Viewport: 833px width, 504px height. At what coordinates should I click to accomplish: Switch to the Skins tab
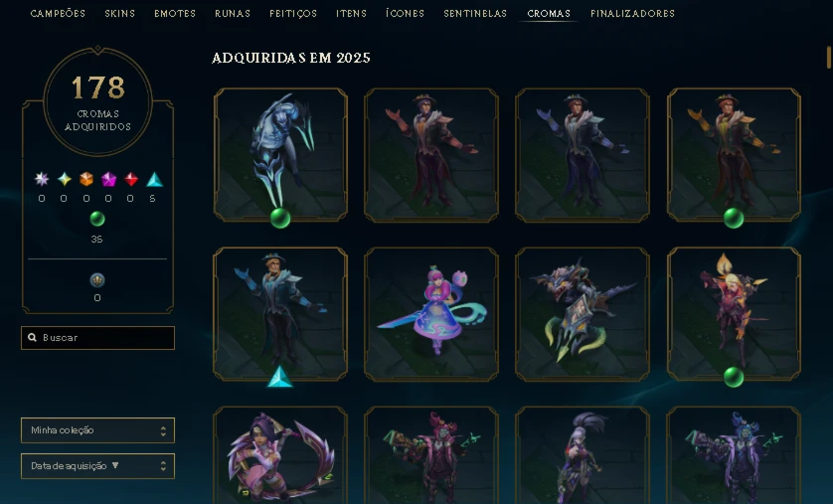pos(119,13)
